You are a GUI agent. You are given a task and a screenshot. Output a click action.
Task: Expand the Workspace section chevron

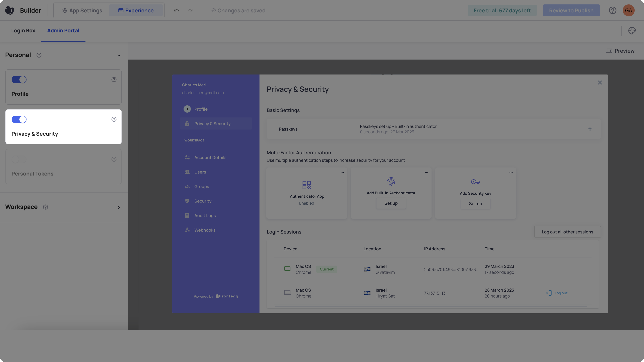(119, 207)
